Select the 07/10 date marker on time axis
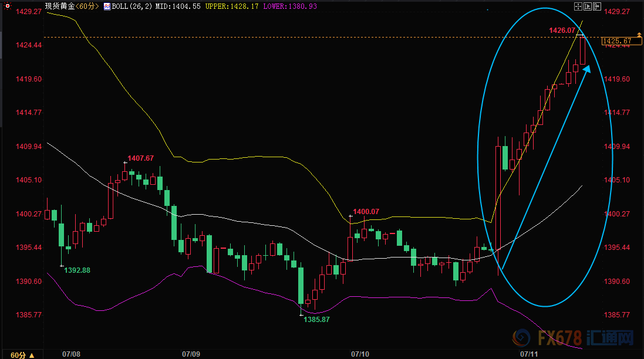 359,354
